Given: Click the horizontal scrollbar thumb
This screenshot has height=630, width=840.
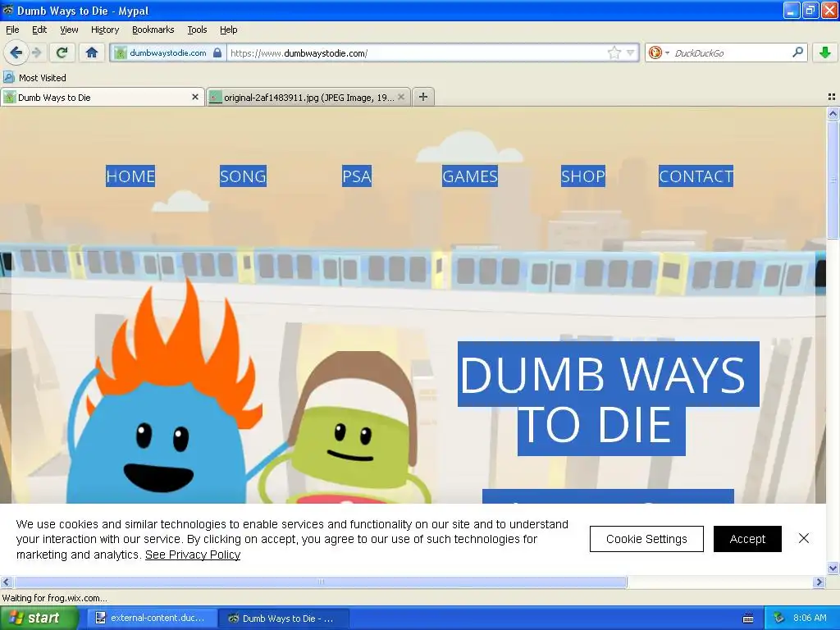Looking at the screenshot, I should point(321,582).
